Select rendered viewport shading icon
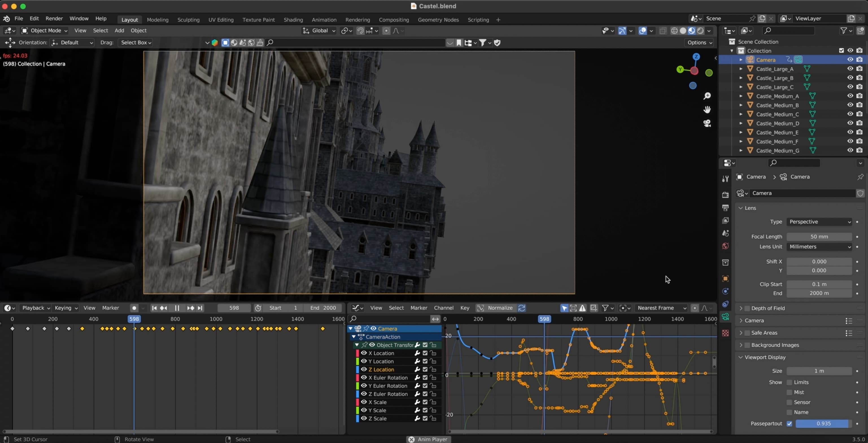868x443 pixels. pos(701,31)
